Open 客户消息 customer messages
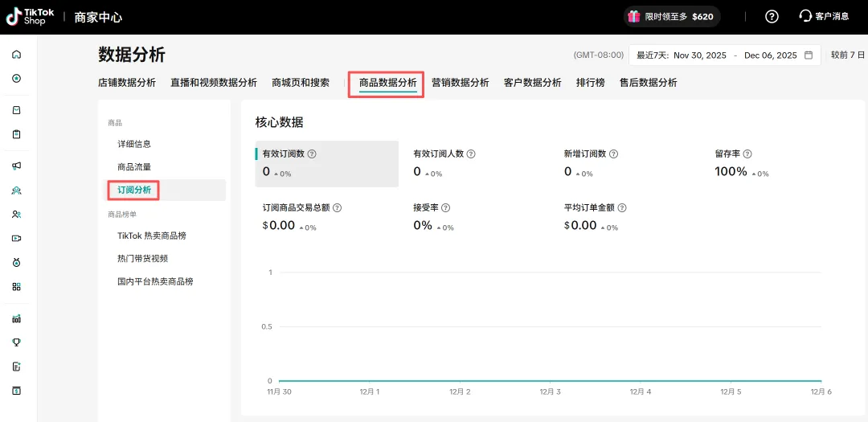 tap(824, 16)
